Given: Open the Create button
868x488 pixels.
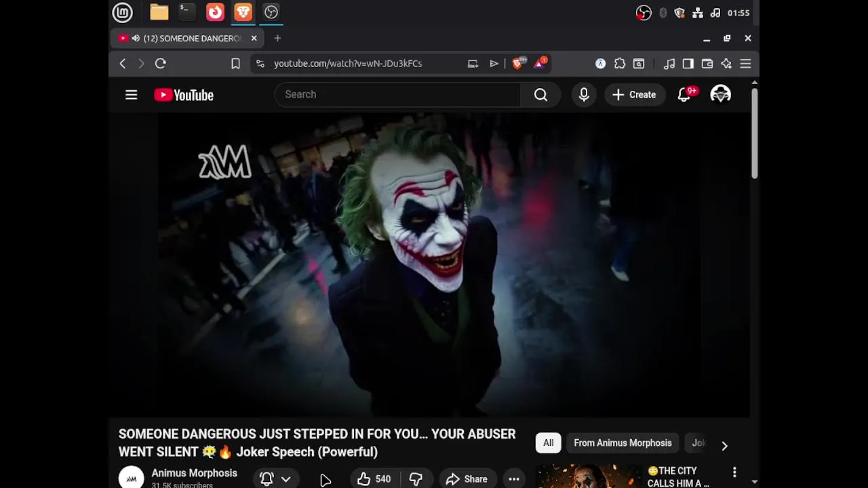Looking at the screenshot, I should point(635,95).
